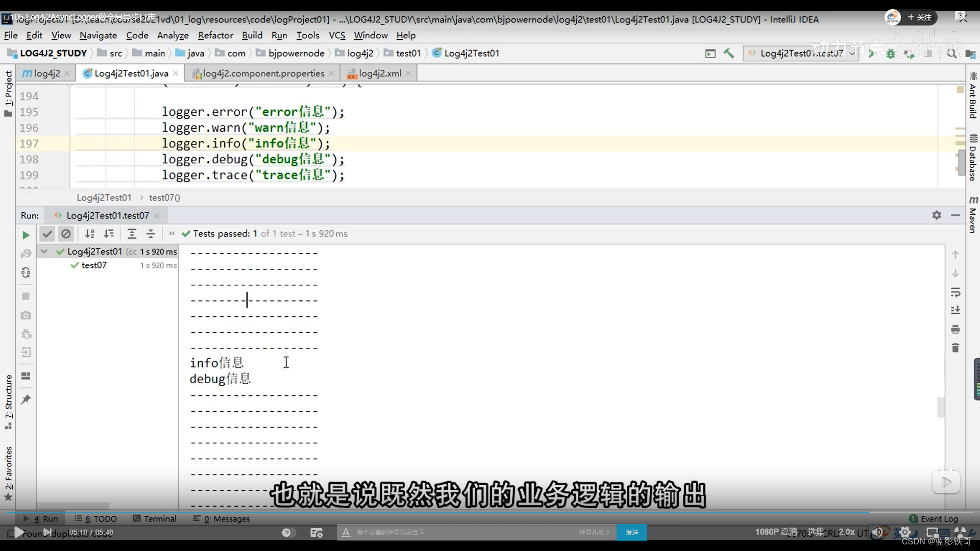Open the Database side panel

973,158
